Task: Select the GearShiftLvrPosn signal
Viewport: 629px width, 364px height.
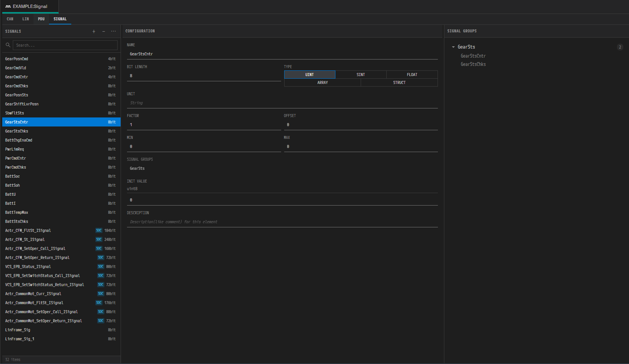Action: tap(61, 104)
